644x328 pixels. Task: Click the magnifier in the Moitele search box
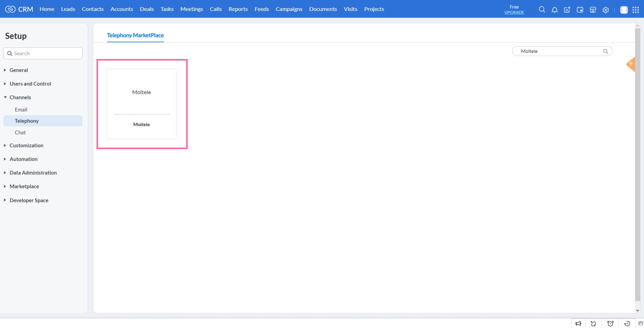[606, 51]
